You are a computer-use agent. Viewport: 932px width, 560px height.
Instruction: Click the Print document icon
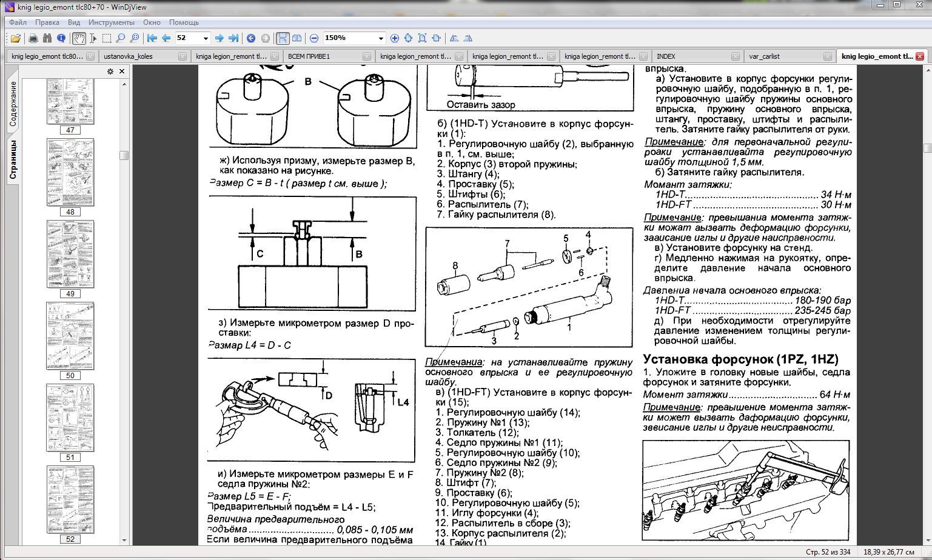click(33, 38)
